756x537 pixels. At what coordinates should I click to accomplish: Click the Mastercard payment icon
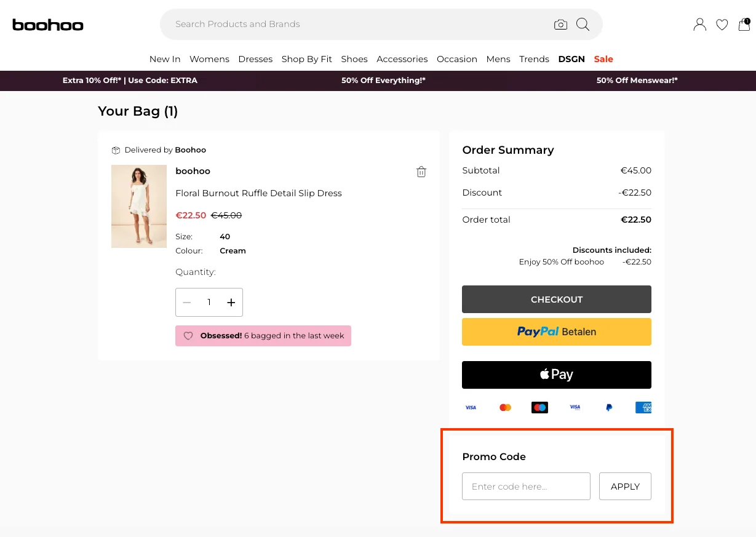(504, 407)
